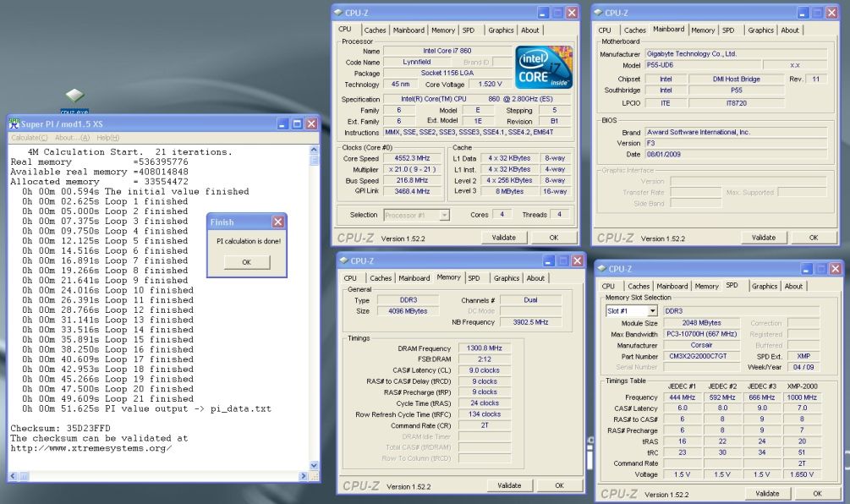Click the Intel Core i7 inside logo

(543, 68)
